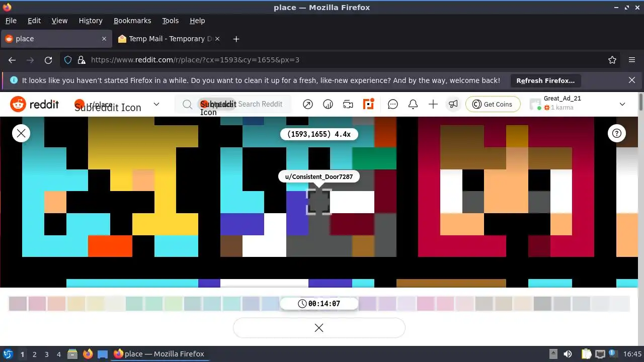Go back to the previous page

tap(12, 60)
